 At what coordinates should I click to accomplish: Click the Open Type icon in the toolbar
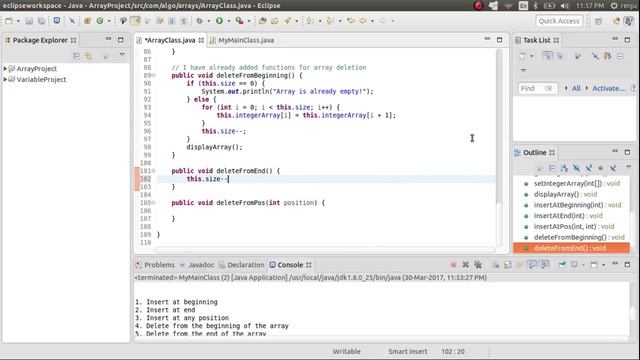(x=262, y=21)
